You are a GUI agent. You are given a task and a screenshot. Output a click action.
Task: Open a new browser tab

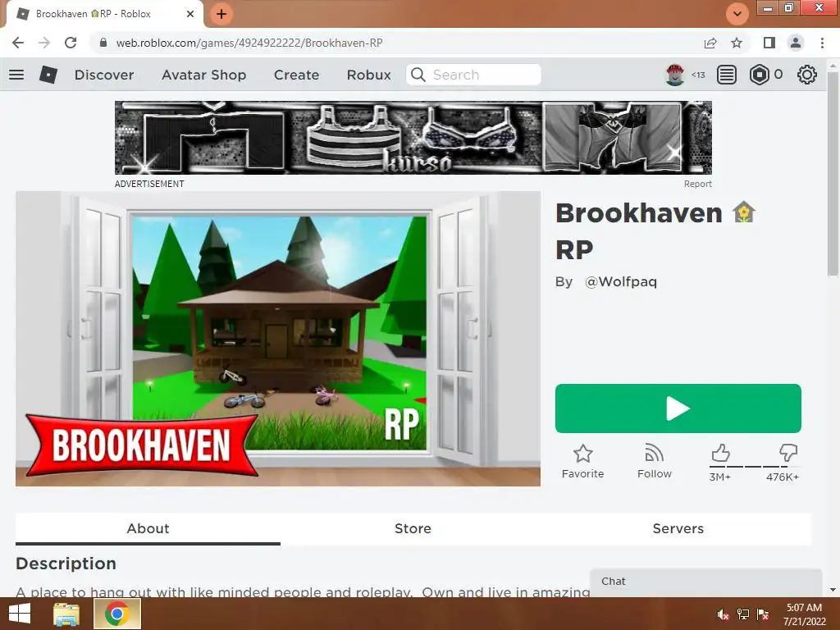point(221,14)
